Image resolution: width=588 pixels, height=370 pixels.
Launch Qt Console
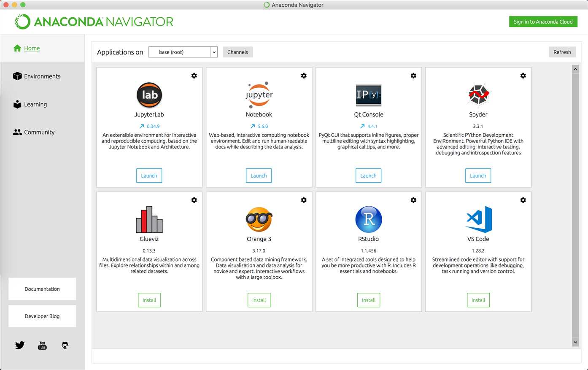(368, 176)
